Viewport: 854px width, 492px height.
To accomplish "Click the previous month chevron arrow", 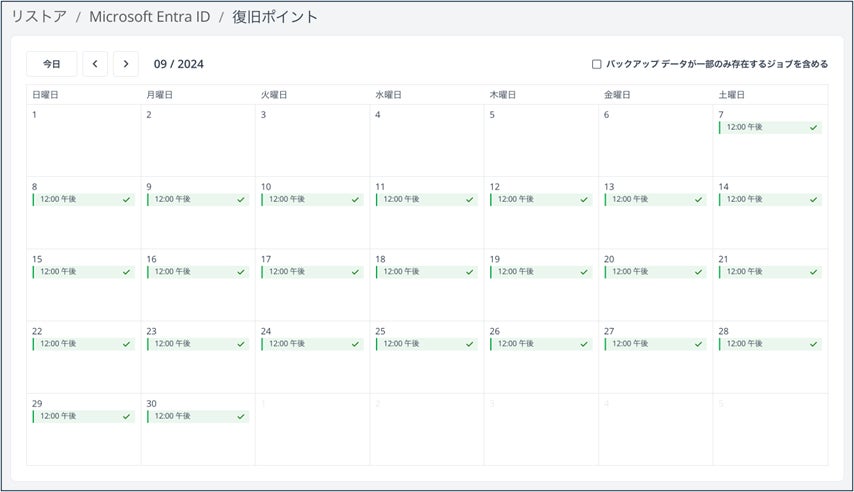I will (95, 64).
